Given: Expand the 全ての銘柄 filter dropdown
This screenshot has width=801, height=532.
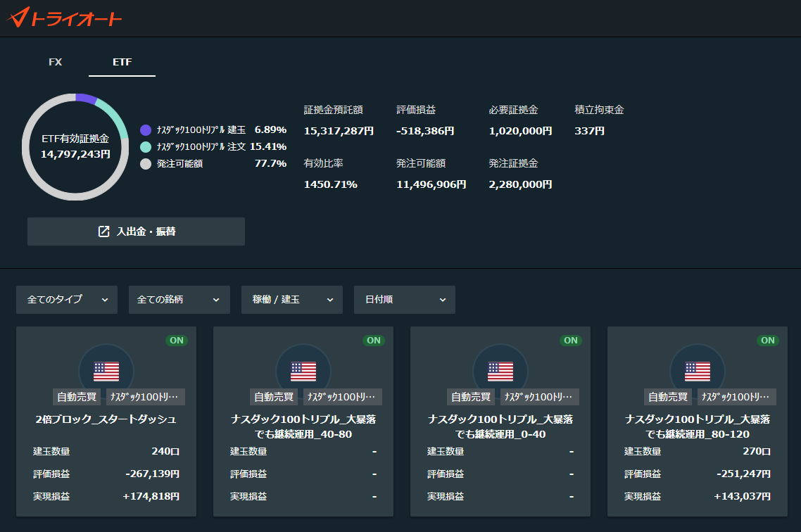Looking at the screenshot, I should pos(179,300).
